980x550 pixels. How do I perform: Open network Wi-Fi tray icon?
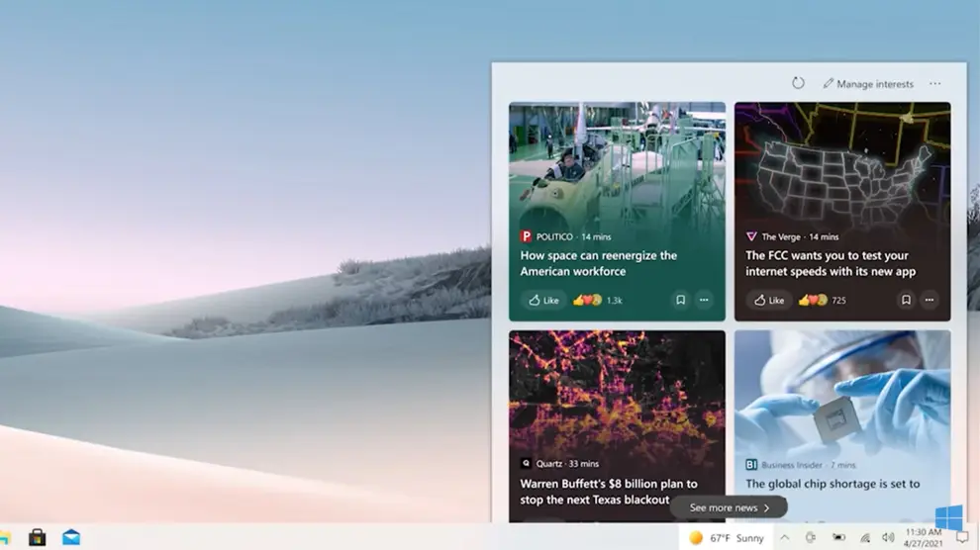pos(864,537)
